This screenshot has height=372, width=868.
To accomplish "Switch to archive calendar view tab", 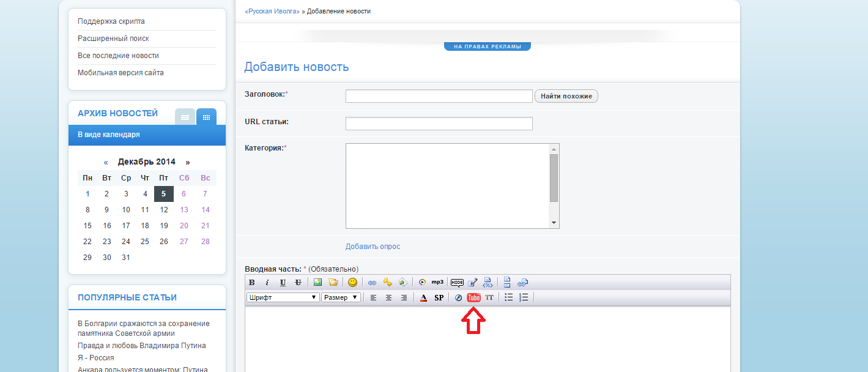I will 206,116.
